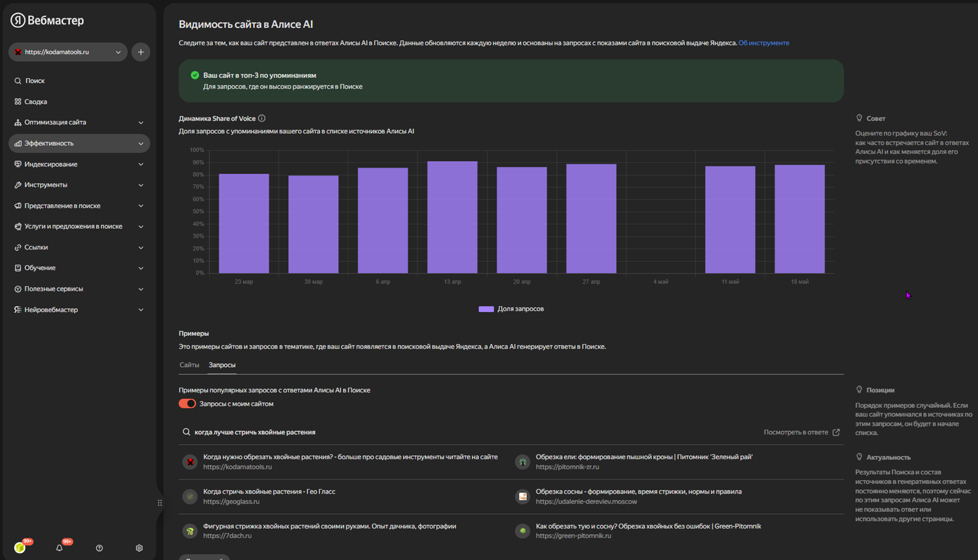Click the lightbulb icon next to Позиции
This screenshot has width=978, height=560.
pyautogui.click(x=859, y=389)
